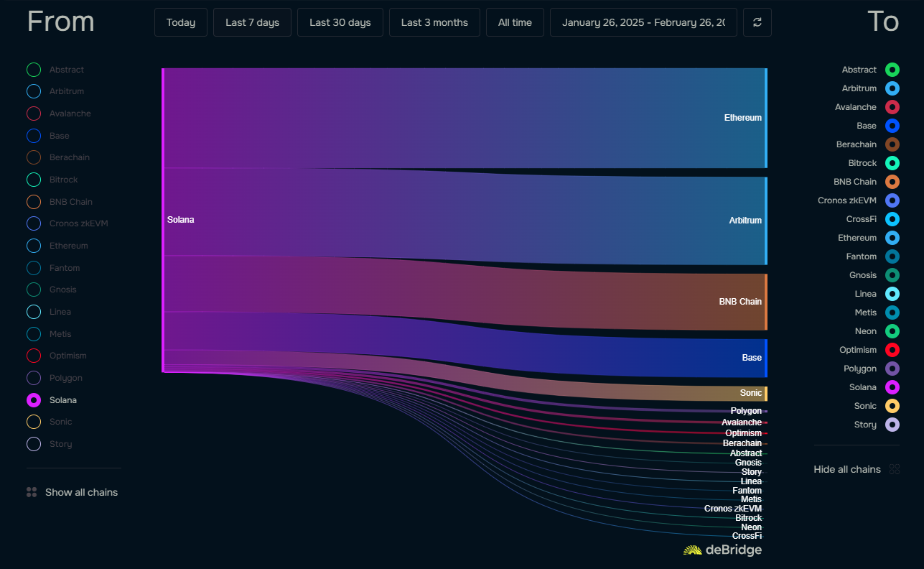Viewport: 924px width, 569px height.
Task: Click the grid icon next to Hide all chains
Action: click(895, 469)
